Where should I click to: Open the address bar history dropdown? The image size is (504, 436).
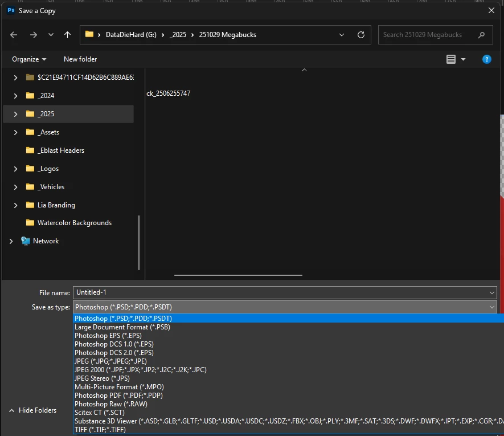point(341,35)
